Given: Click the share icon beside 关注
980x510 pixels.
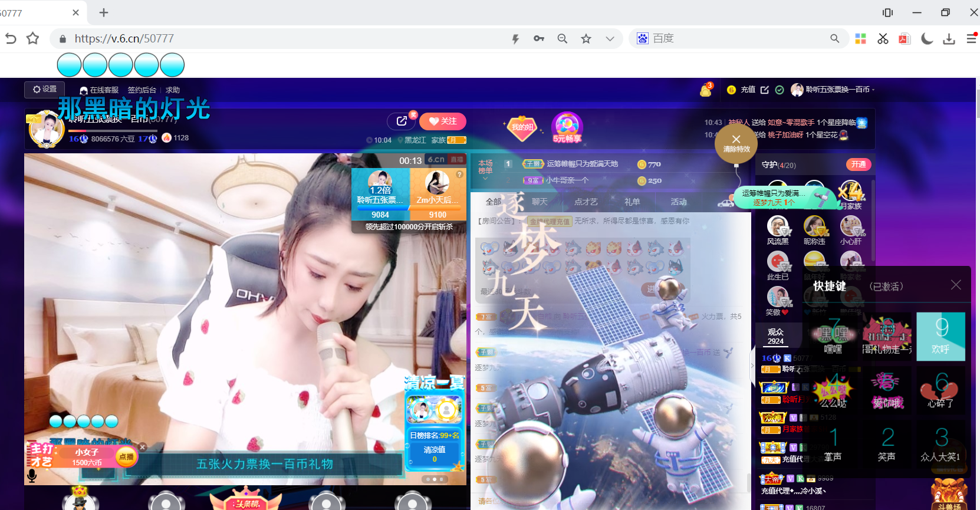Looking at the screenshot, I should tap(402, 121).
